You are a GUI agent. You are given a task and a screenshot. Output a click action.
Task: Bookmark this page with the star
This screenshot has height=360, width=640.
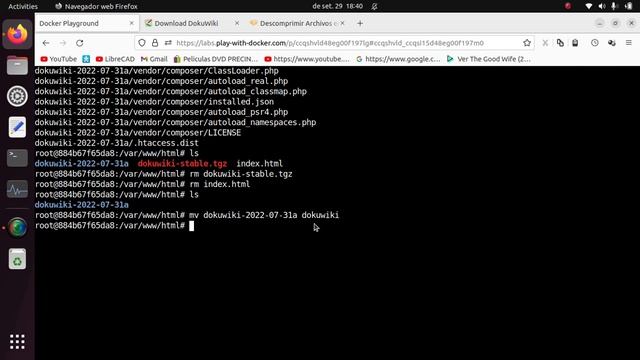[527, 43]
